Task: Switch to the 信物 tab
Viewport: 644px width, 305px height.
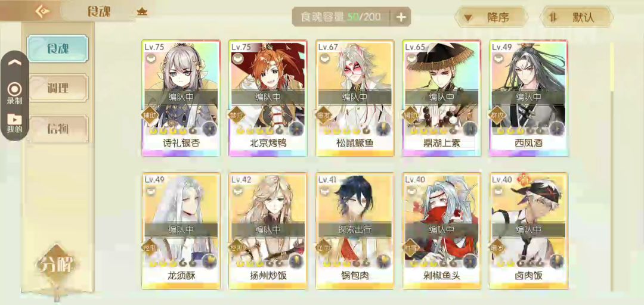Action: click(x=57, y=129)
